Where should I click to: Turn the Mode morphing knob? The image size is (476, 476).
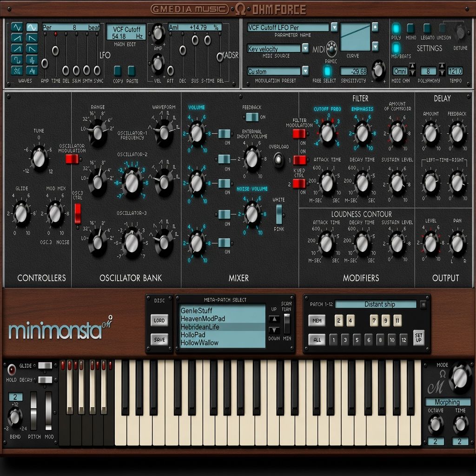460,377
